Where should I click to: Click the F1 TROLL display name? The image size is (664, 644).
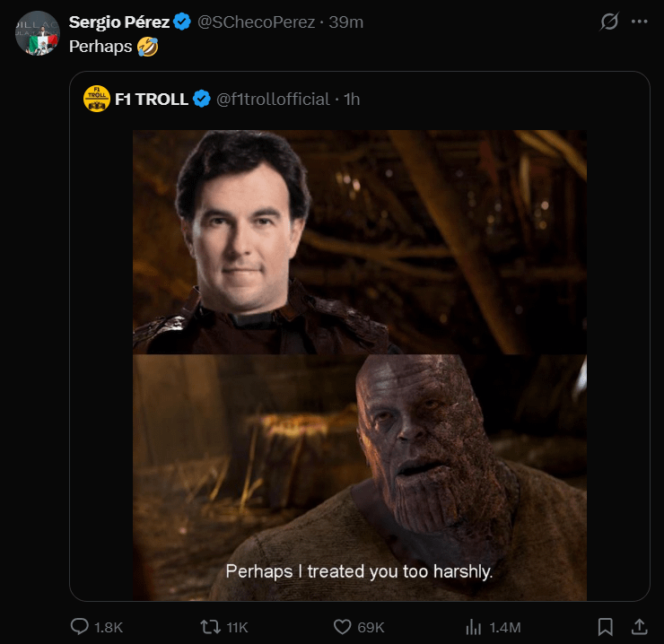(x=152, y=99)
